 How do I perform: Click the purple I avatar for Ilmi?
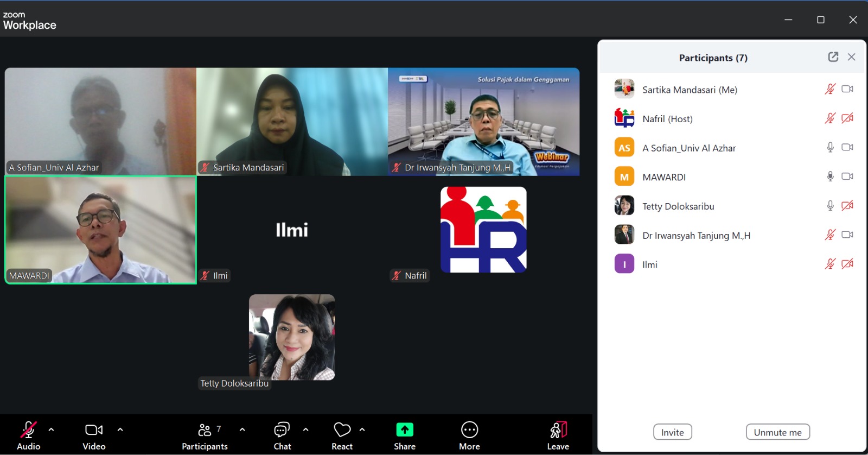click(x=624, y=264)
